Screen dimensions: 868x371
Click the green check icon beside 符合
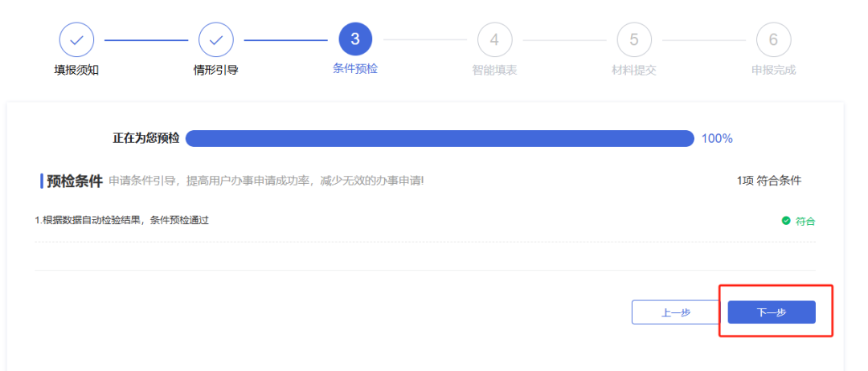point(786,221)
